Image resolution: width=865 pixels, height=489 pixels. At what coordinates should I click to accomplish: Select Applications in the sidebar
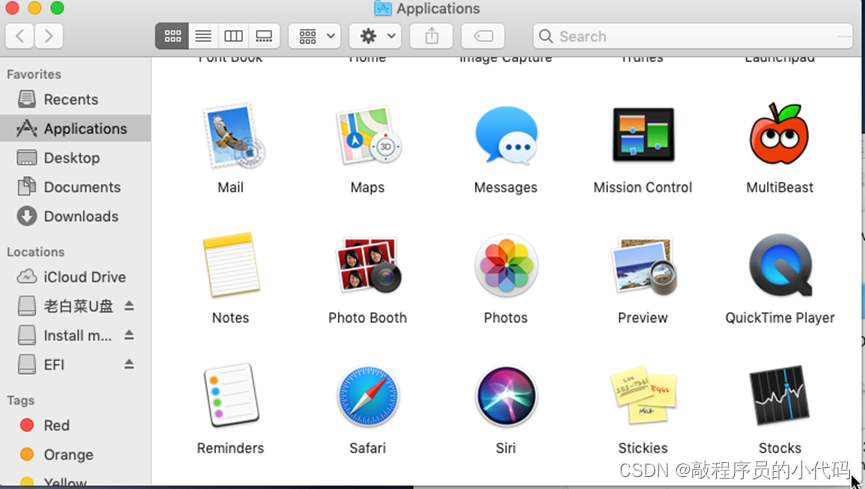(75, 129)
